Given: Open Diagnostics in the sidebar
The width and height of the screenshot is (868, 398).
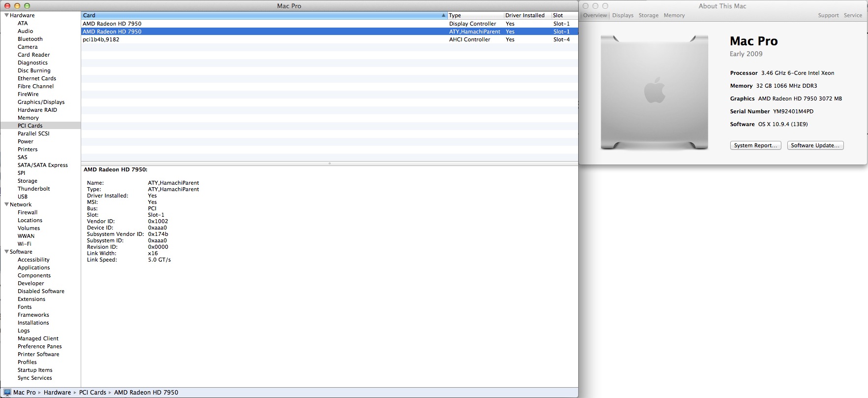Looking at the screenshot, I should pyautogui.click(x=32, y=63).
